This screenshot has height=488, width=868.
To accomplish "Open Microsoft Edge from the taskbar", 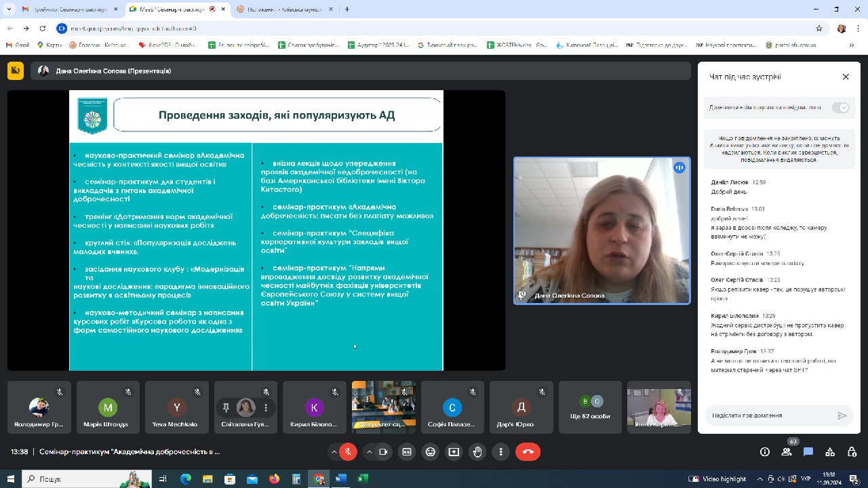I will click(186, 479).
